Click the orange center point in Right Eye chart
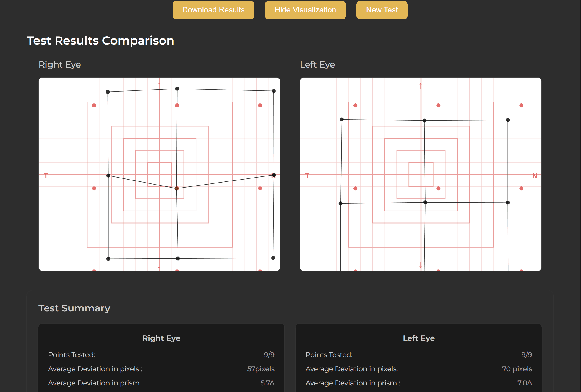The image size is (581, 392). point(177,188)
